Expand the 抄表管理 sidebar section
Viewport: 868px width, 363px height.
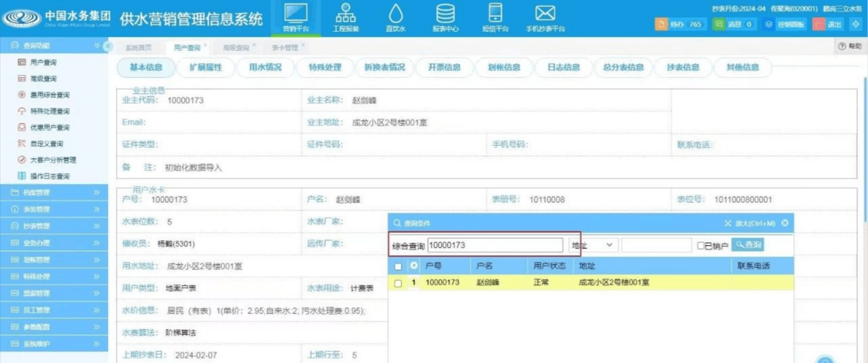(x=54, y=226)
